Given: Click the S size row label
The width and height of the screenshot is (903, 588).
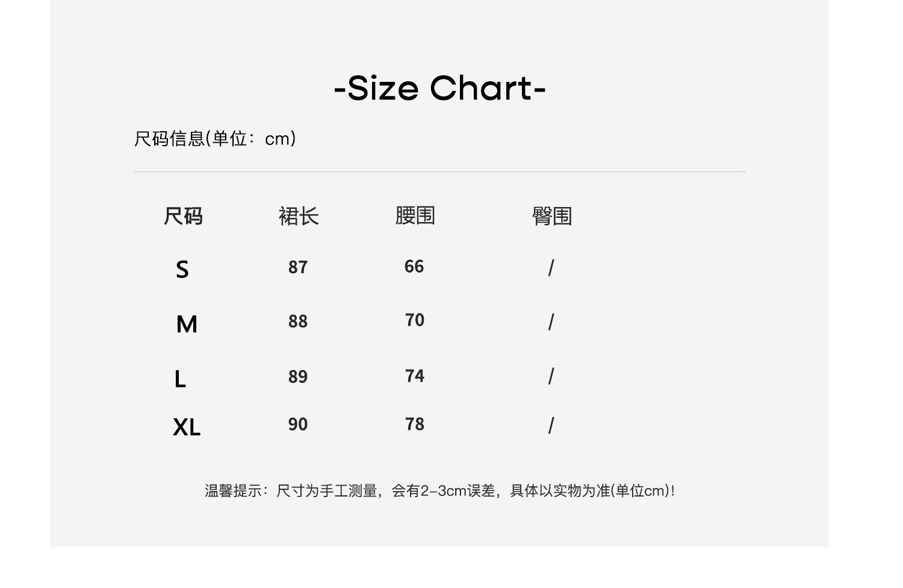Looking at the screenshot, I should pyautogui.click(x=182, y=269).
